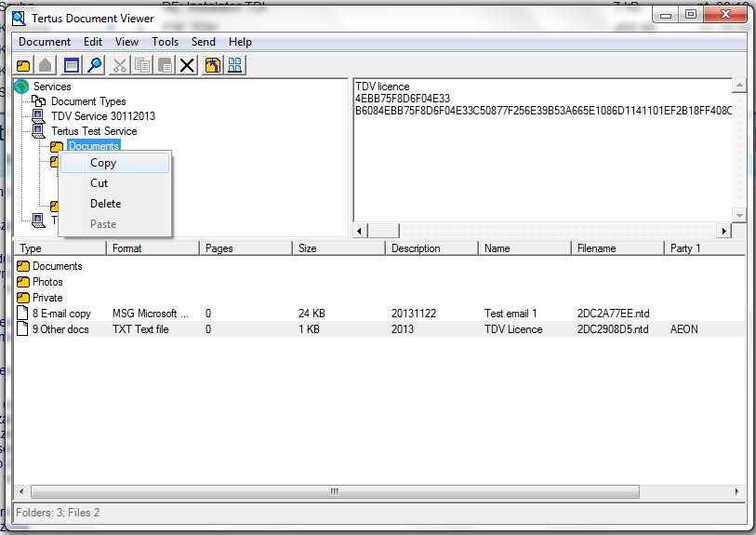Screen dimensions: 756x535
Task: Click the yellow folder toolbar icon
Action: click(x=23, y=65)
